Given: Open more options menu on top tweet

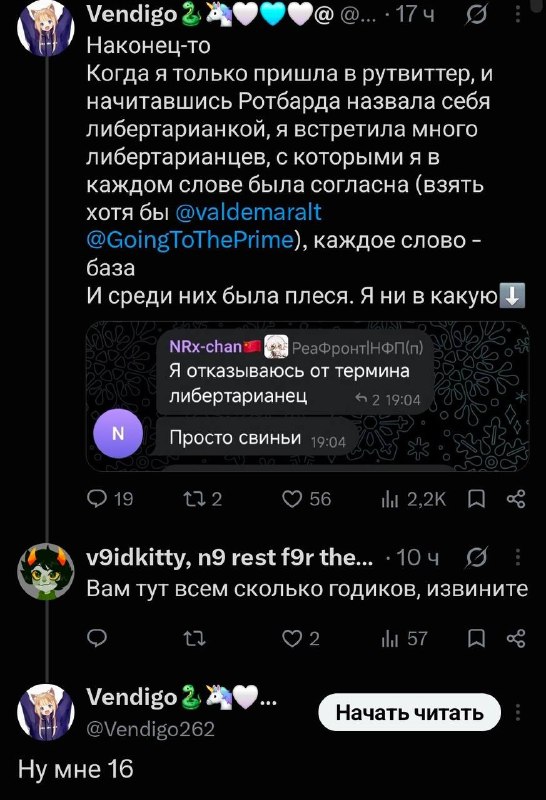Looking at the screenshot, I should (517, 14).
